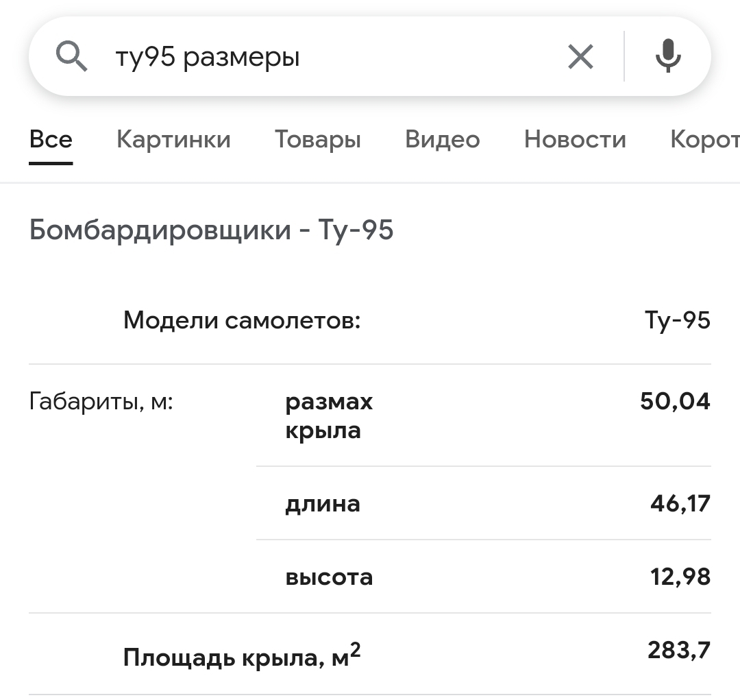
Task: Select the 'длина' row label
Action: coord(322,504)
